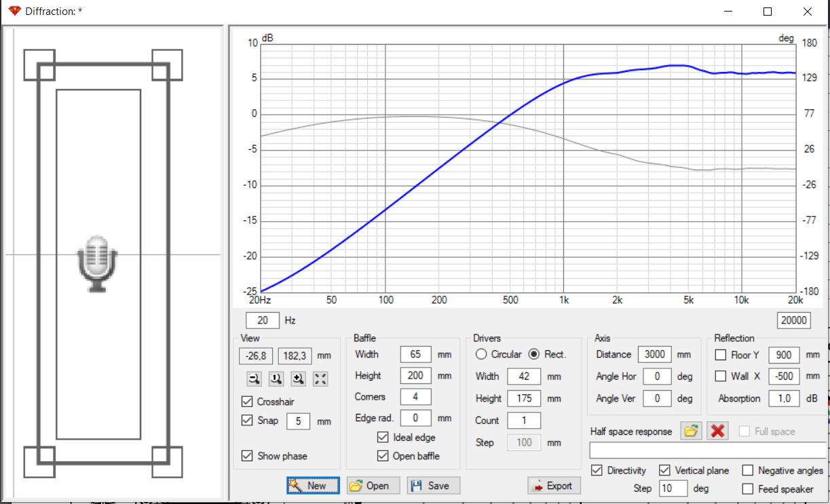Select bottom-left baffle corner handle
Screen dimensions: 830x504
tap(39, 462)
